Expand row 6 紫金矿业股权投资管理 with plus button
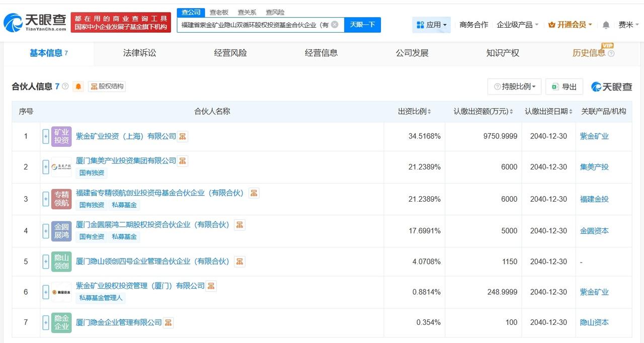 tap(46, 292)
